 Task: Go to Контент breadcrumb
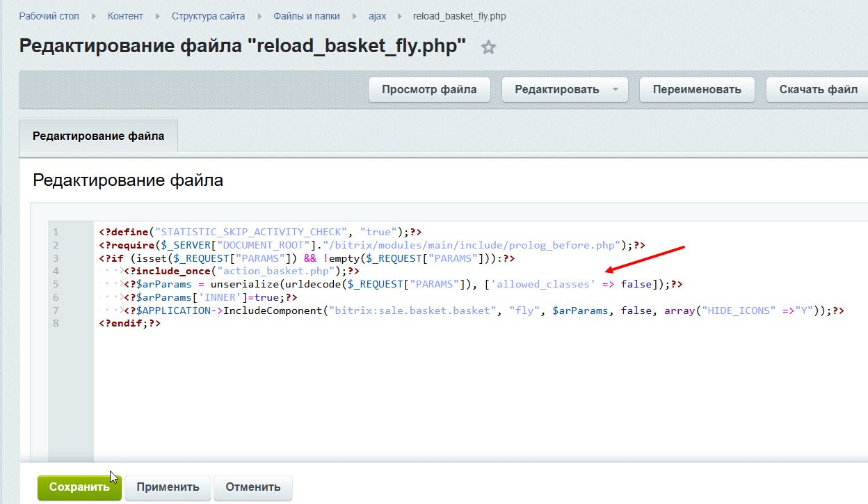pyautogui.click(x=125, y=16)
